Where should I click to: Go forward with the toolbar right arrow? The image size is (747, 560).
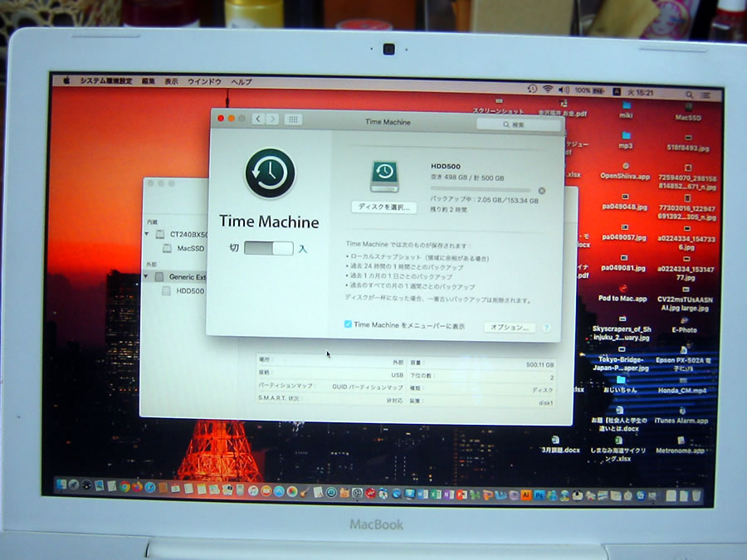click(x=272, y=119)
